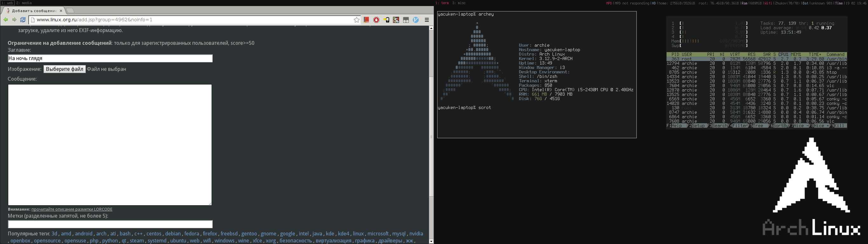Select htop process row PID 462 i3
The width and height of the screenshot is (868, 244).
[756, 68]
